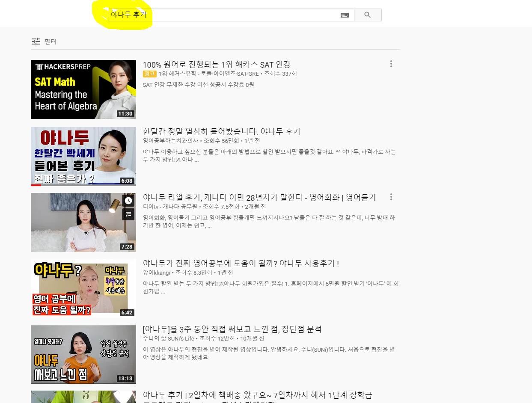Click in the search field containing 야나두 후기
The height and width of the screenshot is (403, 532).
tap(231, 15)
